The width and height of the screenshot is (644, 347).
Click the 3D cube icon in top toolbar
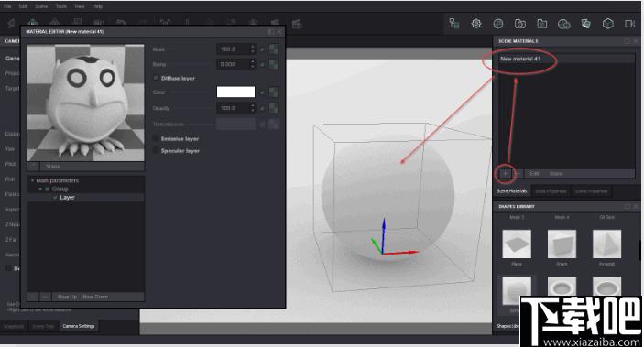[608, 24]
